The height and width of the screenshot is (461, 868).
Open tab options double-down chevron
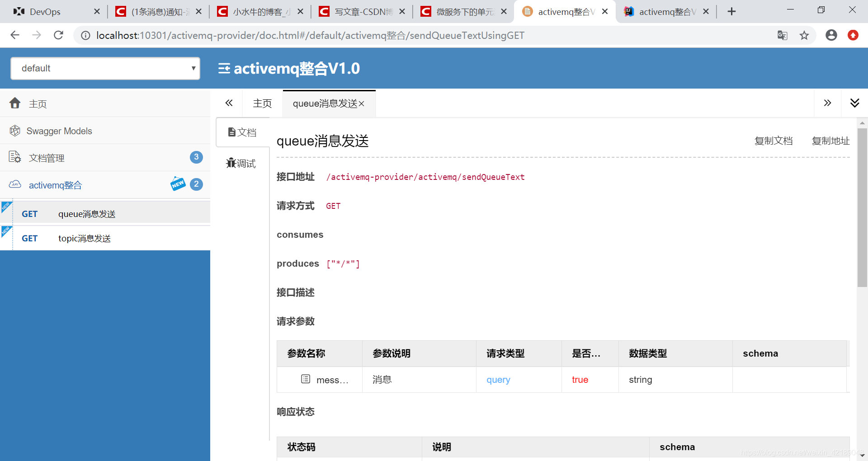[x=854, y=103]
